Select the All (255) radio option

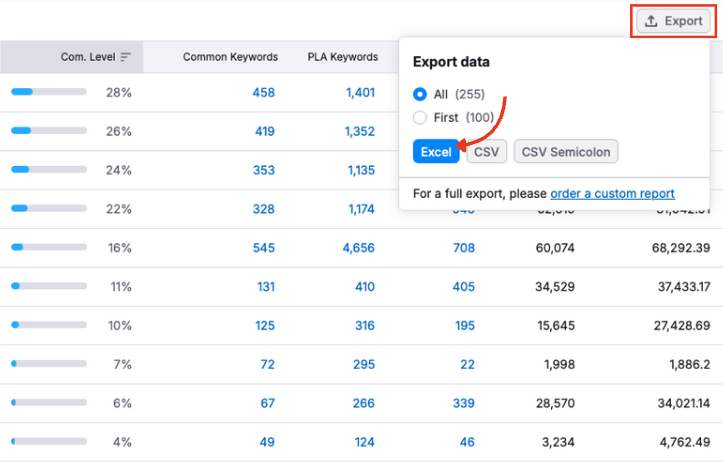pyautogui.click(x=420, y=94)
